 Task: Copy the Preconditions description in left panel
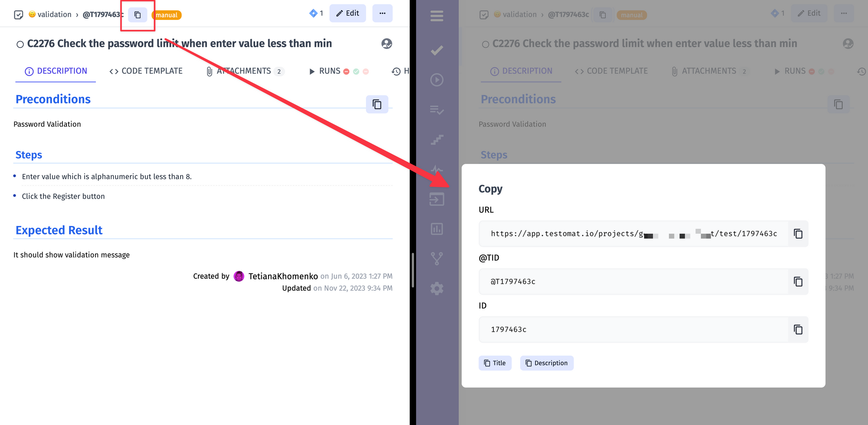point(377,105)
